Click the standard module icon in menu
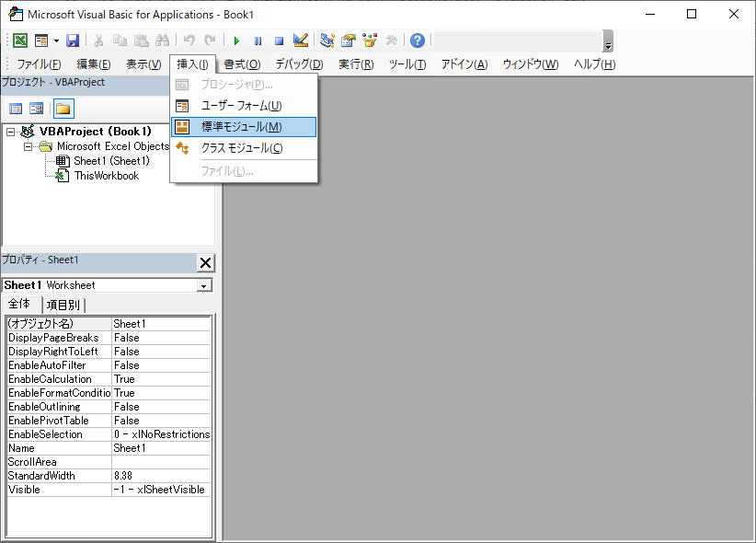The image size is (756, 543). pyautogui.click(x=182, y=127)
